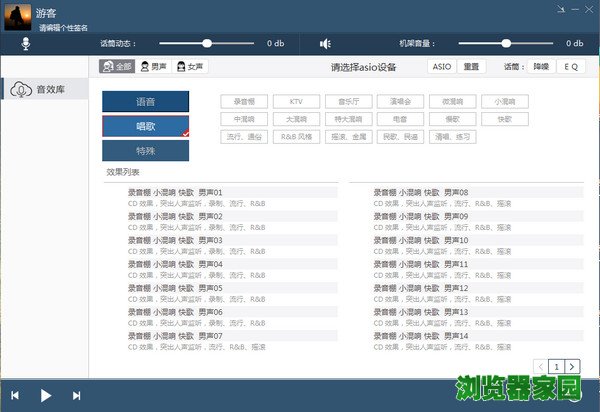Image resolution: width=600 pixels, height=412 pixels.
Task: Toggle microphone 降噪 noise reduction
Action: point(541,67)
